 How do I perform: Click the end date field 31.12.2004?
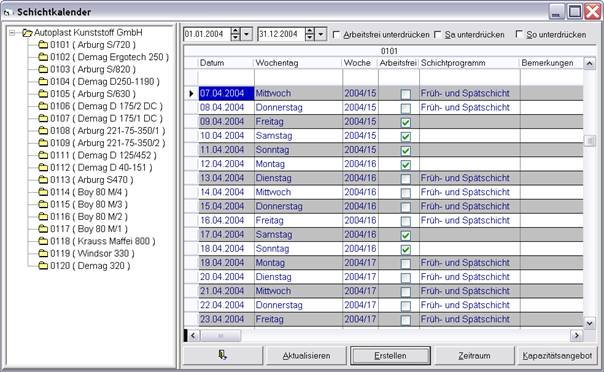click(x=281, y=34)
